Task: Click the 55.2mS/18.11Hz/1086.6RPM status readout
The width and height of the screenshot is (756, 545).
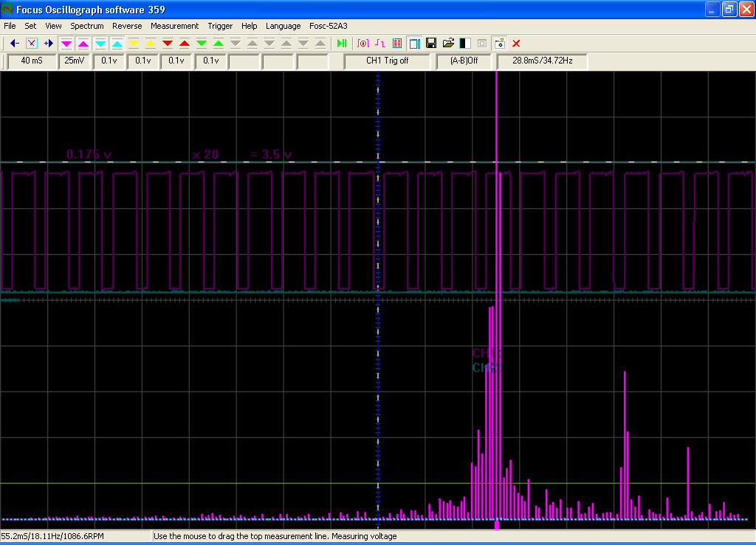Action: coord(52,536)
